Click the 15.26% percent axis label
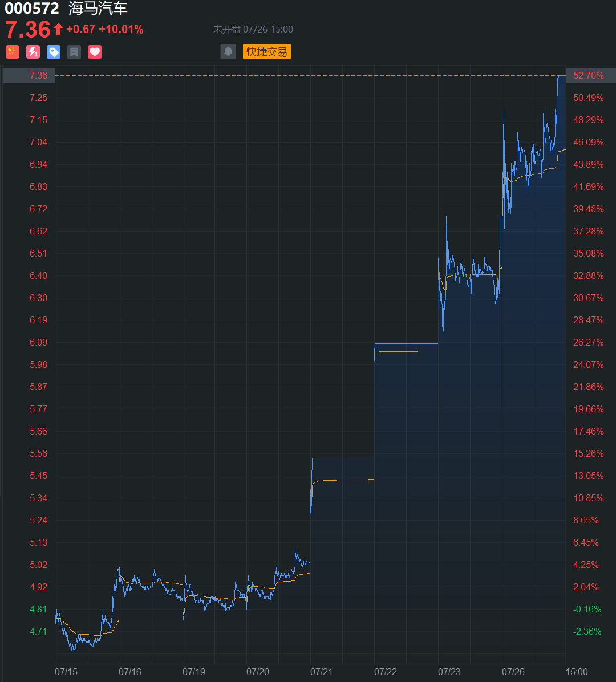Image resolution: width=616 pixels, height=682 pixels. (588, 453)
